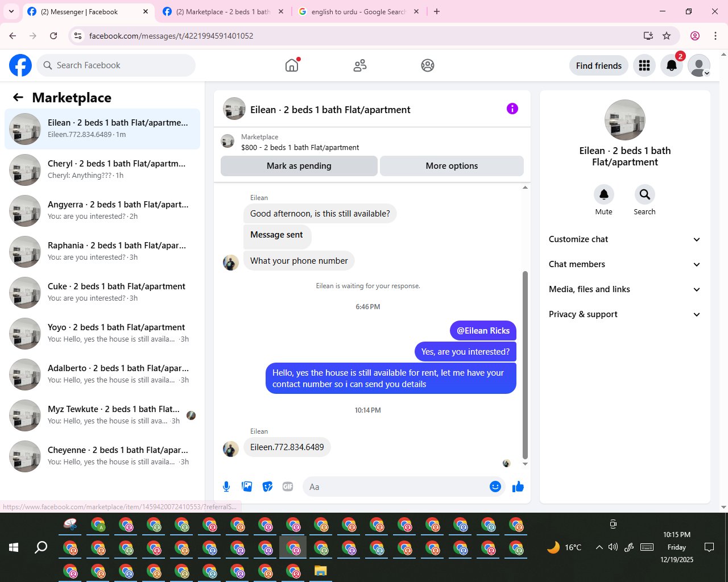Open Cheryl conversation
Viewport: 728px width, 582px height.
pyautogui.click(x=102, y=170)
